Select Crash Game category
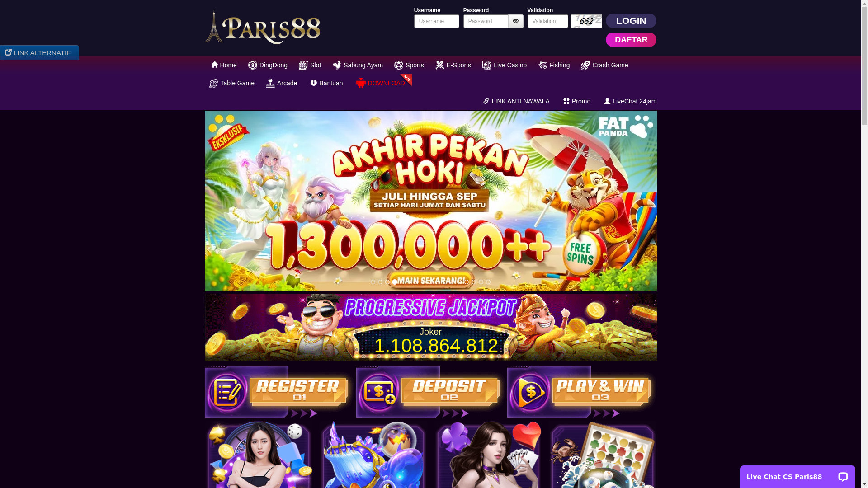Screen dimensions: 868x488 (604, 65)
